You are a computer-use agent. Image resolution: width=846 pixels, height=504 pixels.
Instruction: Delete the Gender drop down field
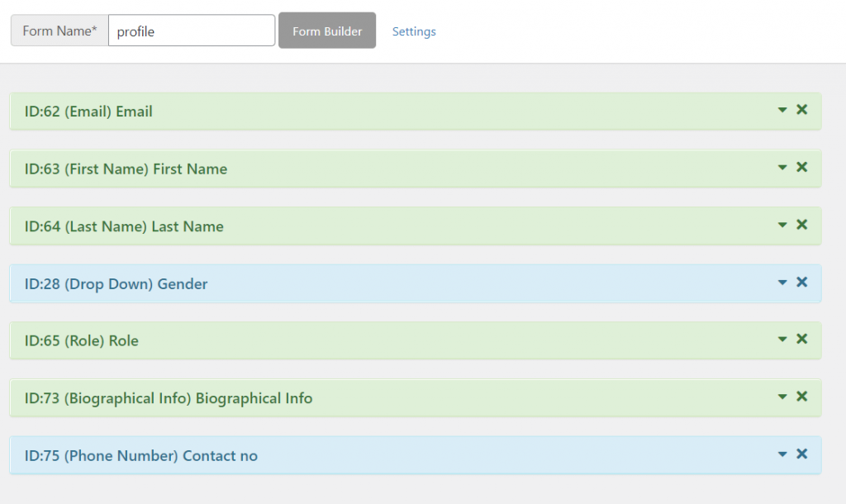pos(801,282)
